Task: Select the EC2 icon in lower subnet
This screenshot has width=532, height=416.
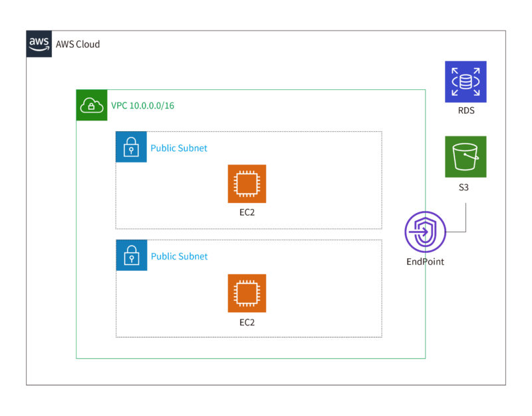Action: (247, 294)
